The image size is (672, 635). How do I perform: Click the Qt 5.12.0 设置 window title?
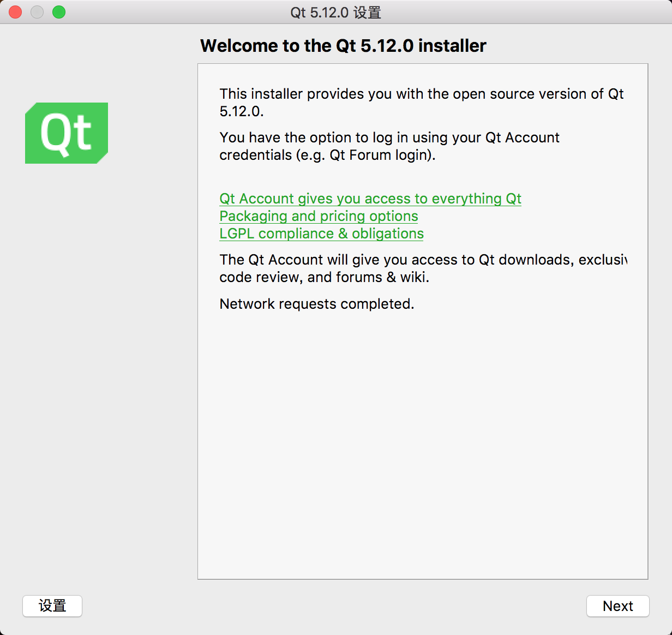coord(335,12)
